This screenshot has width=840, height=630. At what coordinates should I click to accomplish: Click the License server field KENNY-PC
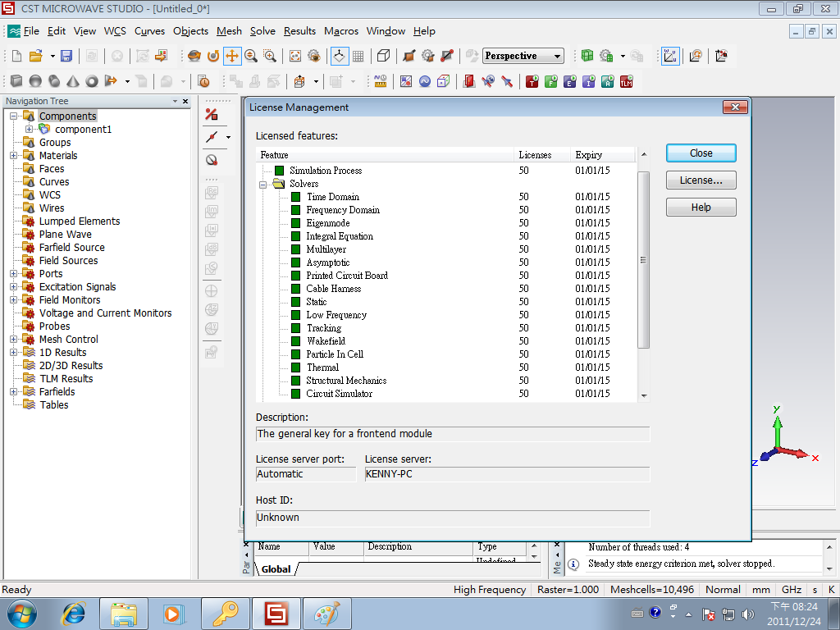(507, 474)
